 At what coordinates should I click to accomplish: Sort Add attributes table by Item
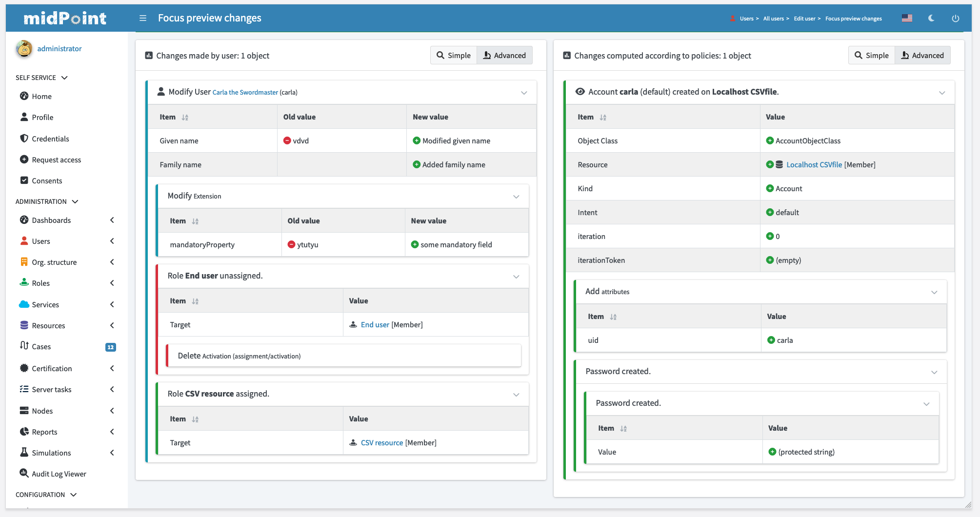pos(613,317)
